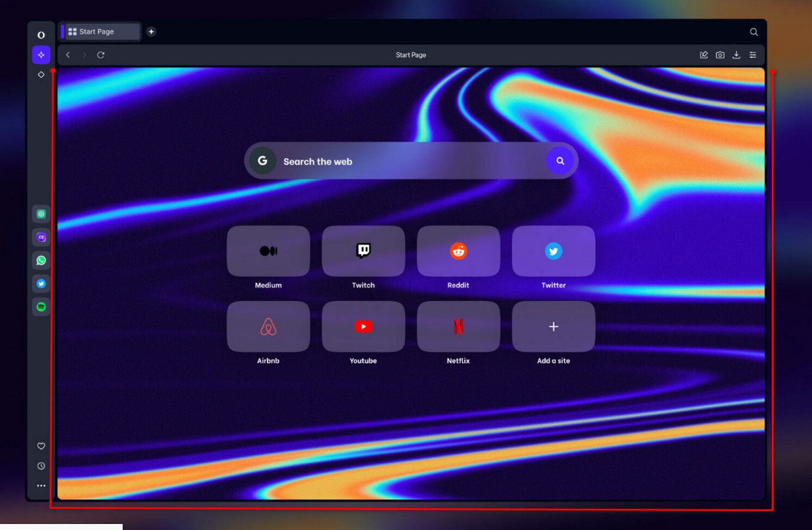The width and height of the screenshot is (812, 530).
Task: Click the Twitter label under the tile
Action: click(x=553, y=285)
